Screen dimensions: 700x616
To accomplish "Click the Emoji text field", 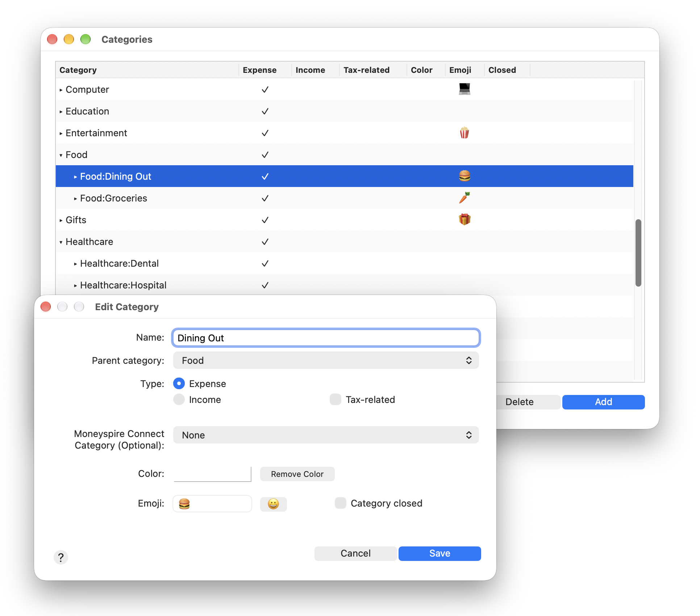I will click(212, 504).
